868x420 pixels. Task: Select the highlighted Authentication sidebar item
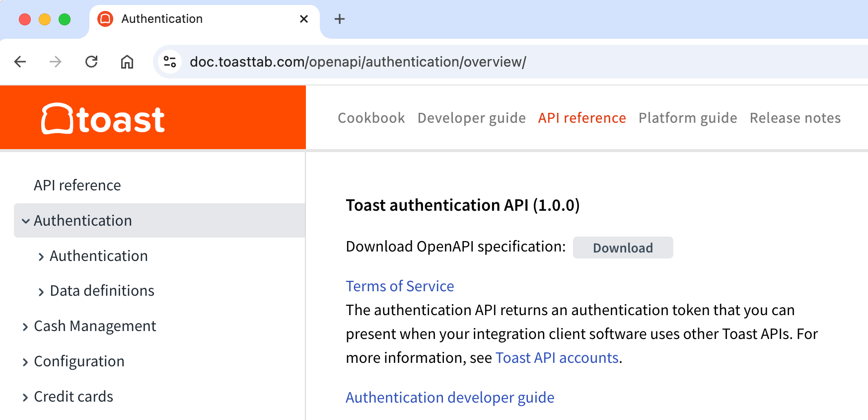(159, 220)
